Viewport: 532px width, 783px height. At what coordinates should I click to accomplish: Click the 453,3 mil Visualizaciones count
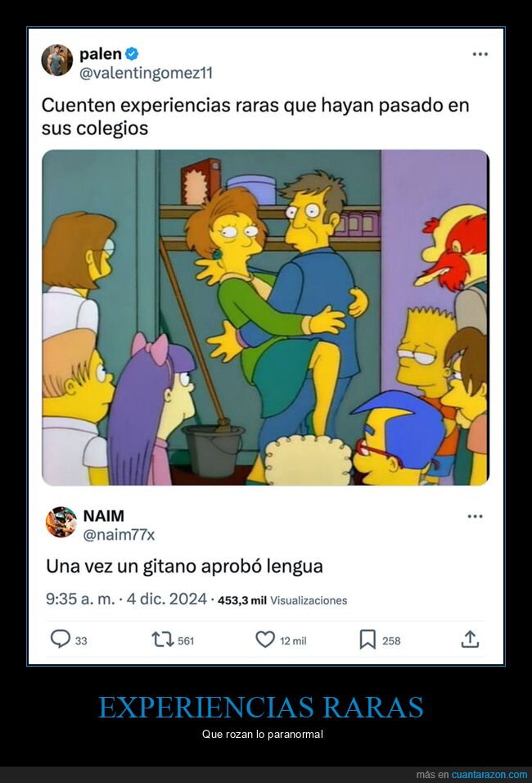coord(282,600)
